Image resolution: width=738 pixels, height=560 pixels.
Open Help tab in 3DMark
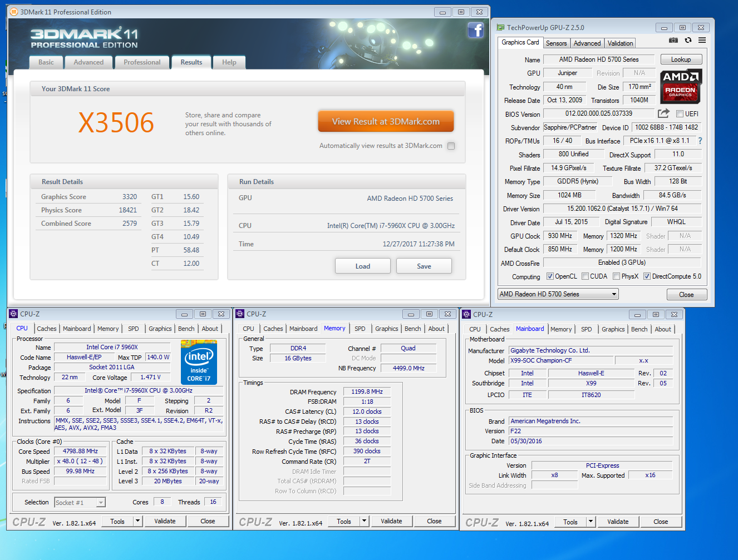(x=229, y=62)
